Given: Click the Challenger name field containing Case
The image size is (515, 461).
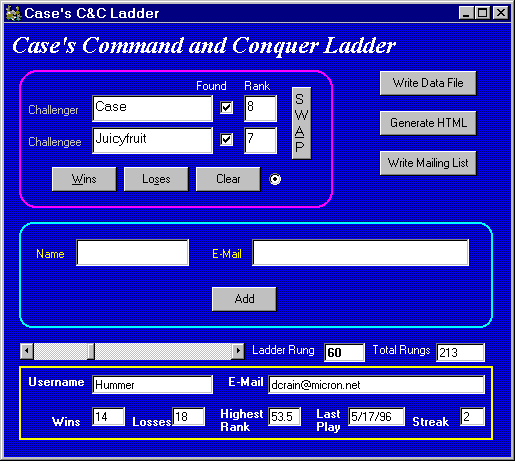Looking at the screenshot, I should (152, 108).
